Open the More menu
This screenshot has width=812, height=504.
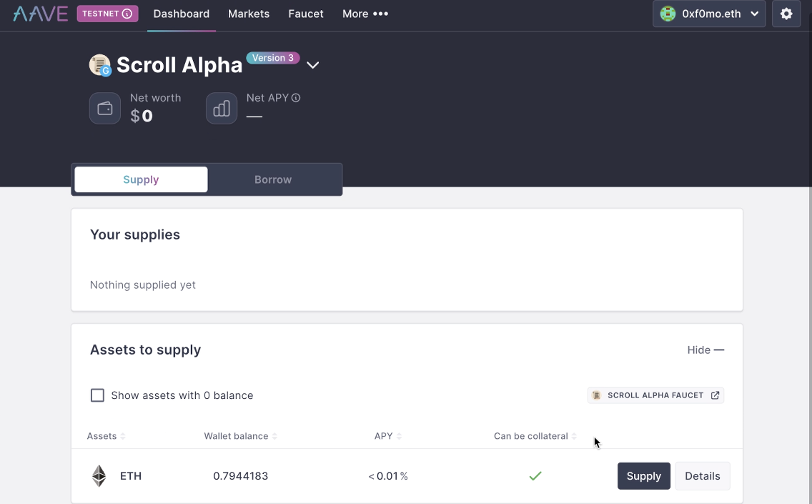pos(365,14)
